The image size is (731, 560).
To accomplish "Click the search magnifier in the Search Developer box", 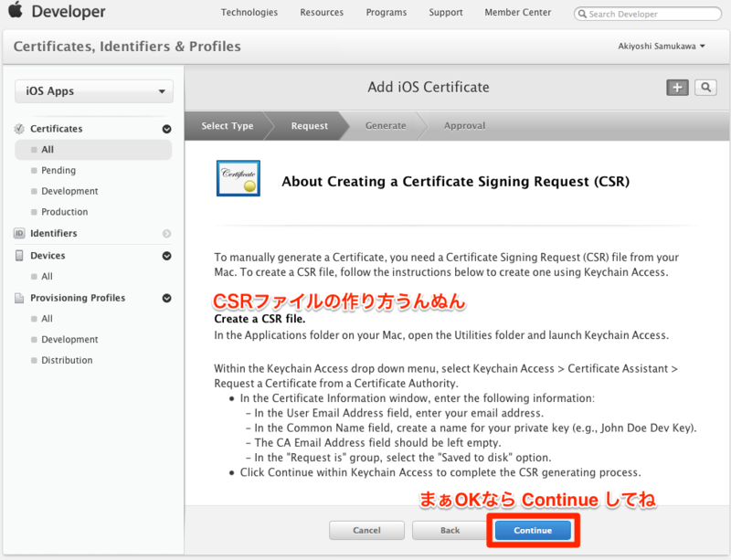I will click(x=582, y=14).
